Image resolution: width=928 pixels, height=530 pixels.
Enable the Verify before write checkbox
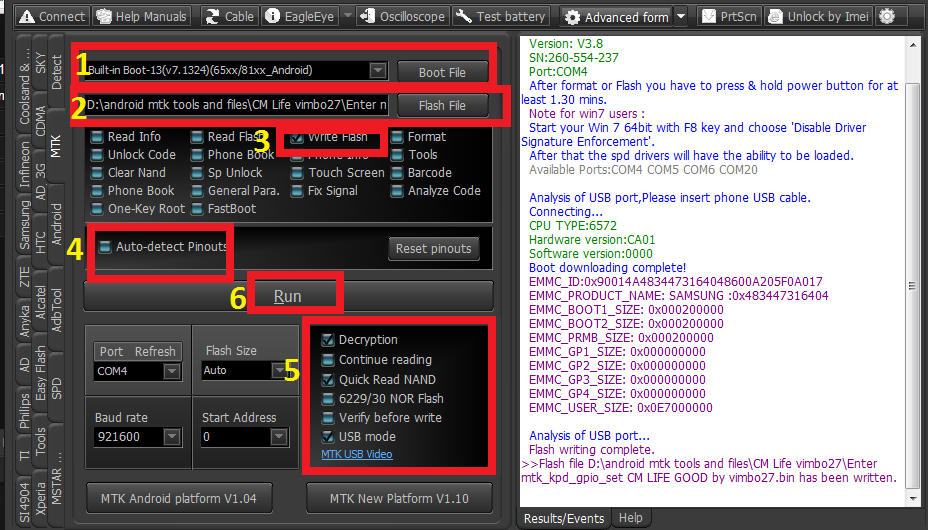[328, 418]
